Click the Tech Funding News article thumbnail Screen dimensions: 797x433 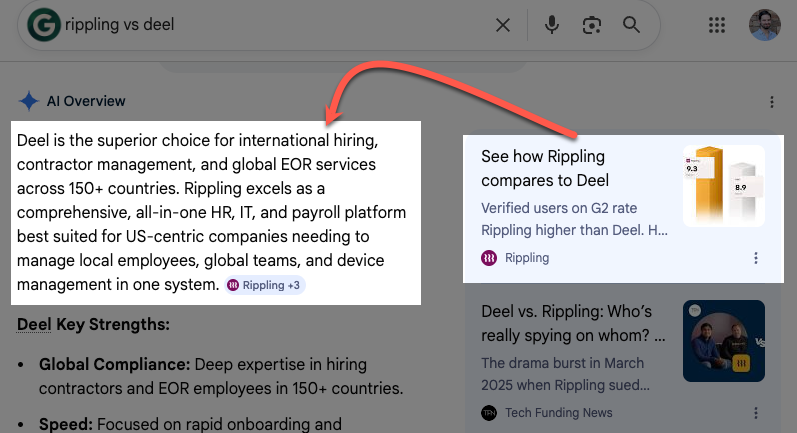coord(724,341)
